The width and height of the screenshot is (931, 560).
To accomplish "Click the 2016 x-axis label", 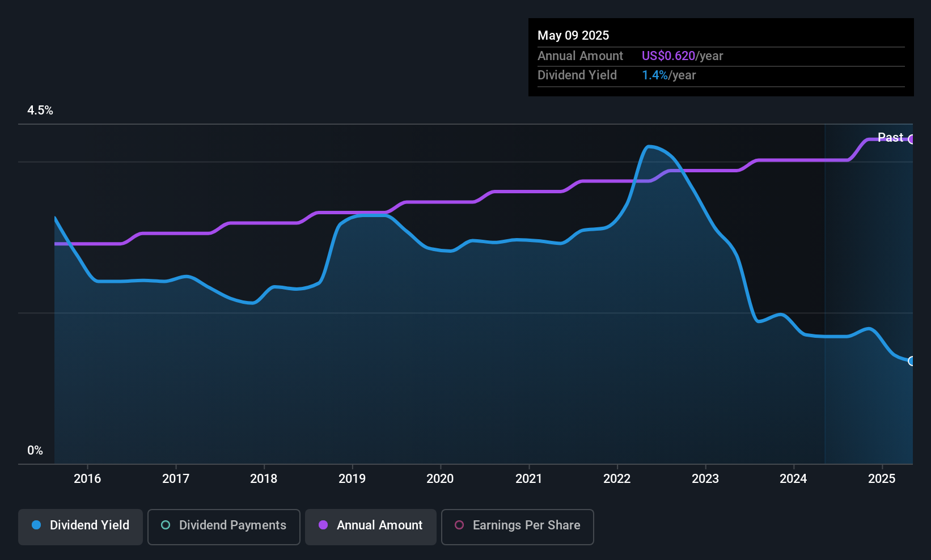I will 87,479.
